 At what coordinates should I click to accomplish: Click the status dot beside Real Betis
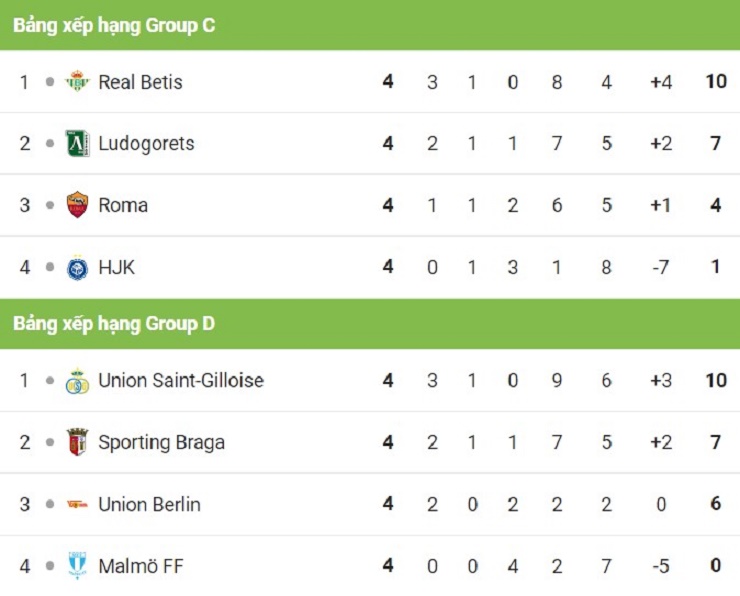(x=50, y=82)
